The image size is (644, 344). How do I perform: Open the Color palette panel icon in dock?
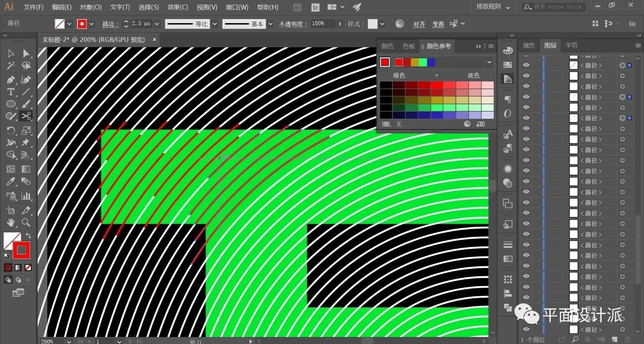coord(508,51)
